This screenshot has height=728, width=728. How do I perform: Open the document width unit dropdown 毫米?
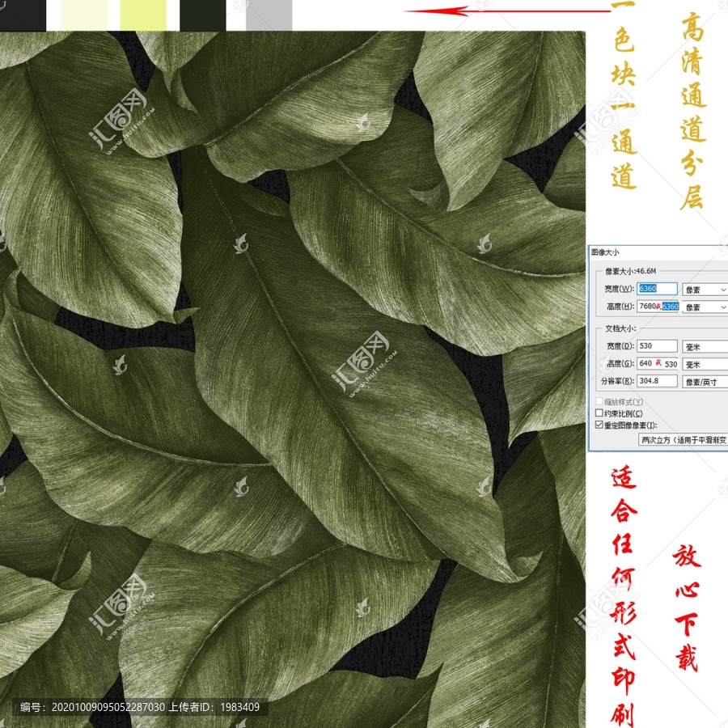(705, 347)
